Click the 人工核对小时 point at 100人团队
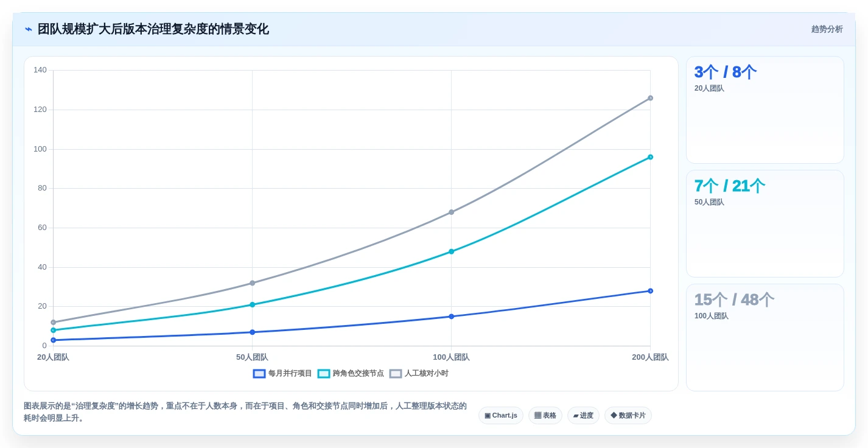Viewport: 868px width, 448px height. (x=451, y=212)
